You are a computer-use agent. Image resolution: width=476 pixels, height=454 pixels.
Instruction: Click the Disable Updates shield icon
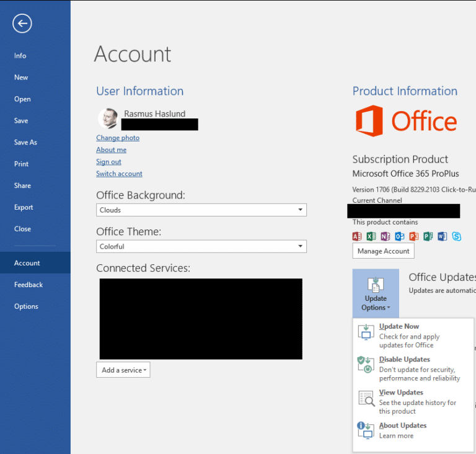tap(366, 364)
